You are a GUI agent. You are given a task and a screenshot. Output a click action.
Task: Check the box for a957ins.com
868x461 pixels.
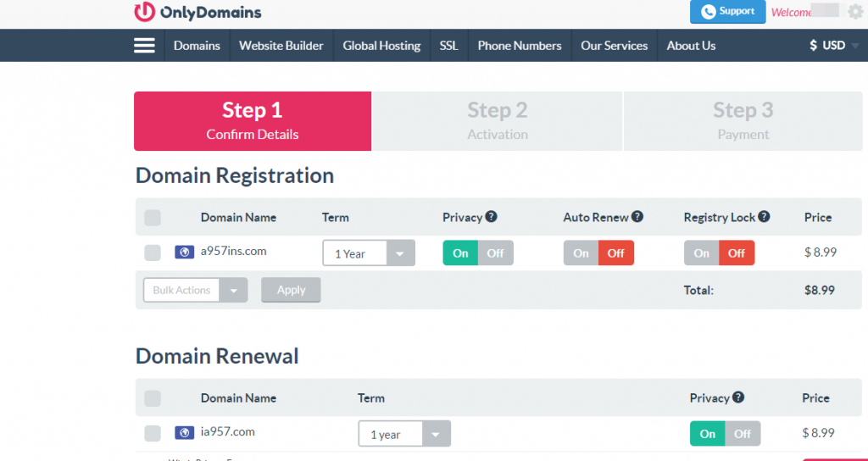point(153,253)
